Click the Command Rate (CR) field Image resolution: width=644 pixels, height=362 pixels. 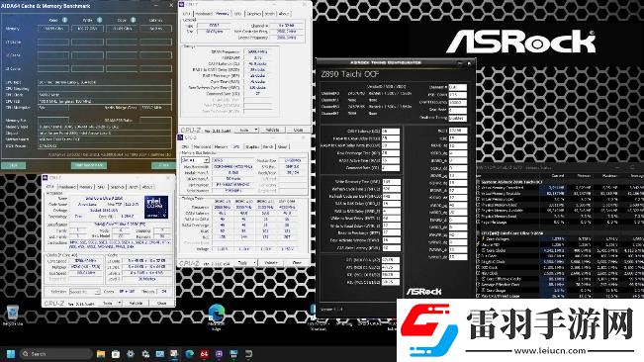(390, 168)
